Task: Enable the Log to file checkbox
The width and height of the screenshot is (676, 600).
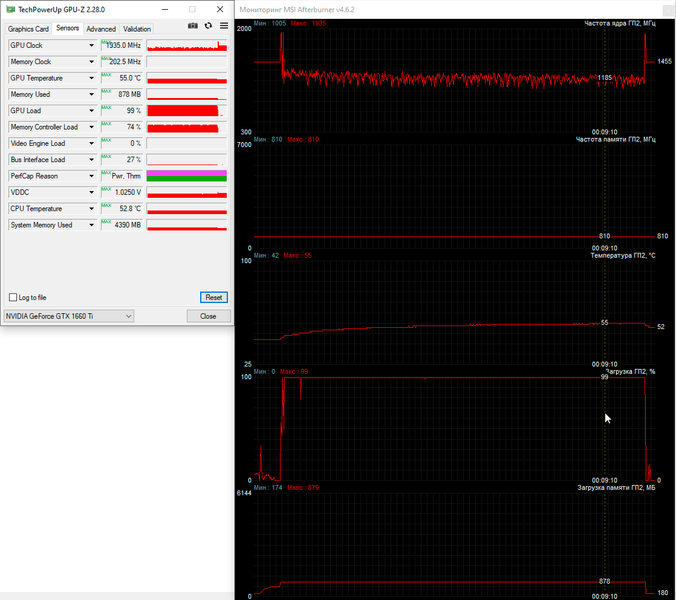Action: [13, 297]
